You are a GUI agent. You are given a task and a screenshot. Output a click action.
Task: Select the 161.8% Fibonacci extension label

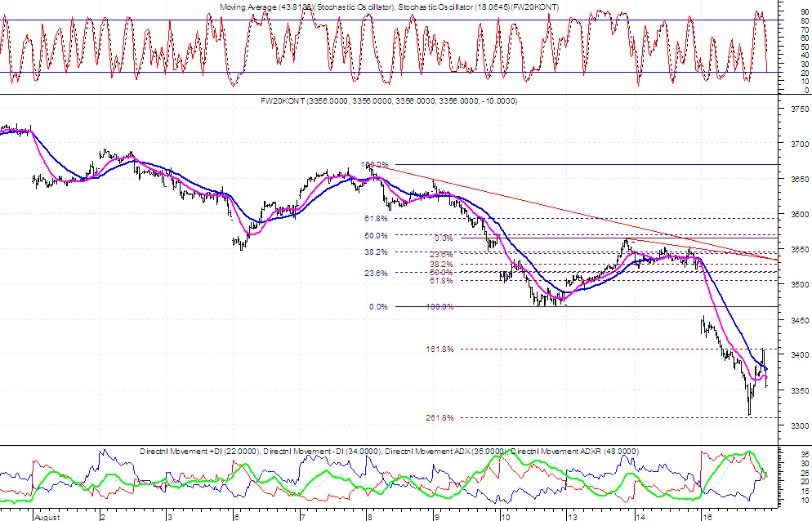point(438,349)
